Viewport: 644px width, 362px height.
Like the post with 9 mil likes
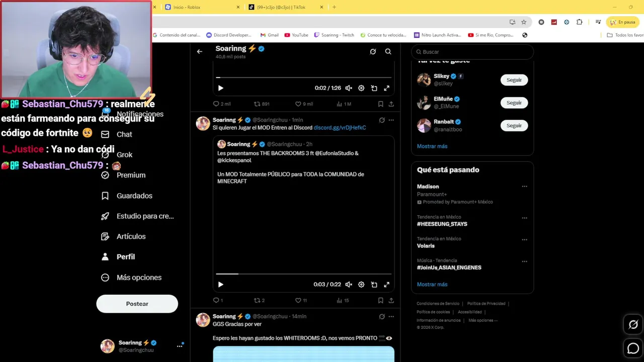[x=304, y=104]
